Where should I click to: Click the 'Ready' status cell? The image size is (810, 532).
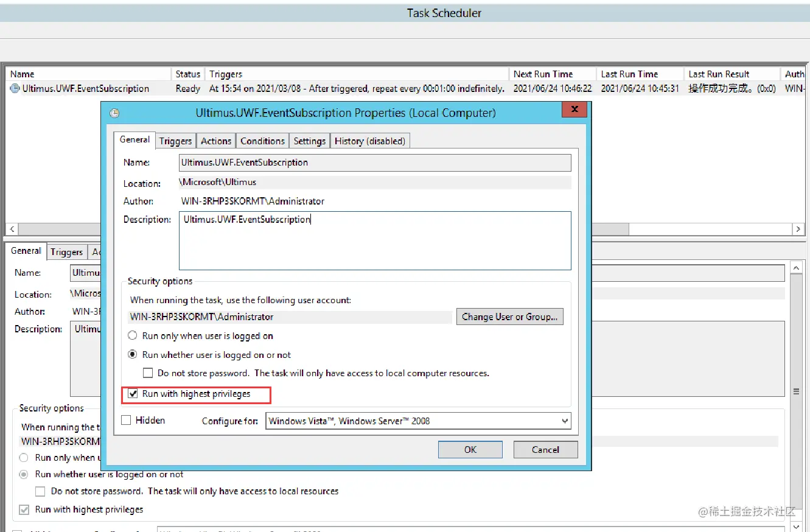[x=188, y=88]
